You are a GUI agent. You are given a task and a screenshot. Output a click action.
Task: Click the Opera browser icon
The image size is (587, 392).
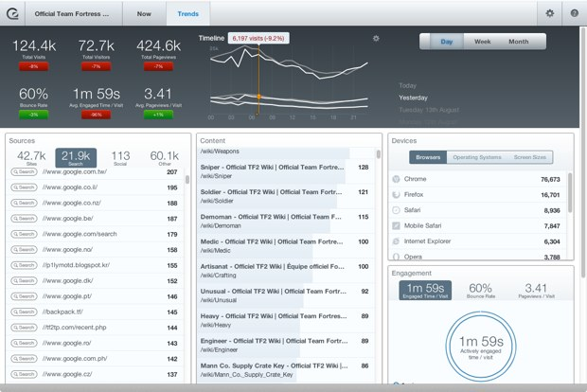396,257
